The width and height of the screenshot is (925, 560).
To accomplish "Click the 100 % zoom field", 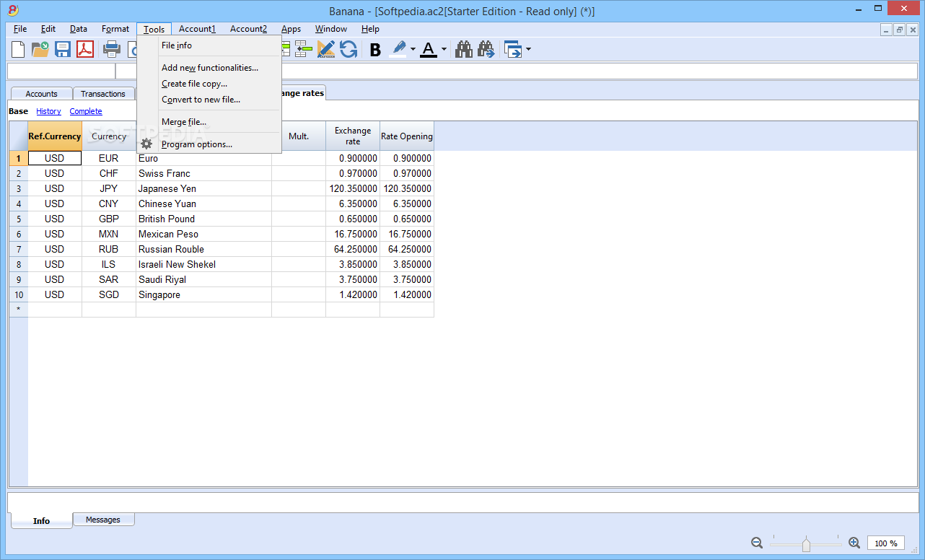I will 886,543.
